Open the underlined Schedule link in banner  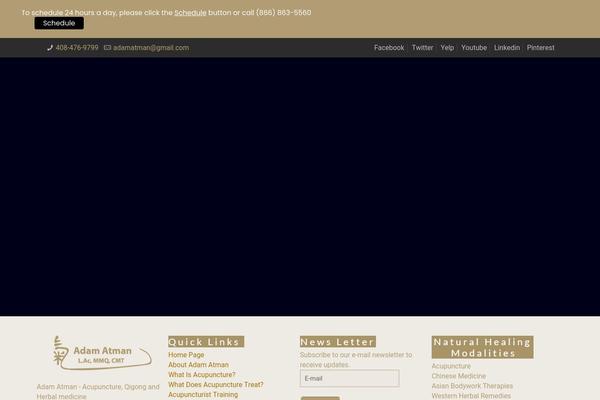pyautogui.click(x=190, y=13)
